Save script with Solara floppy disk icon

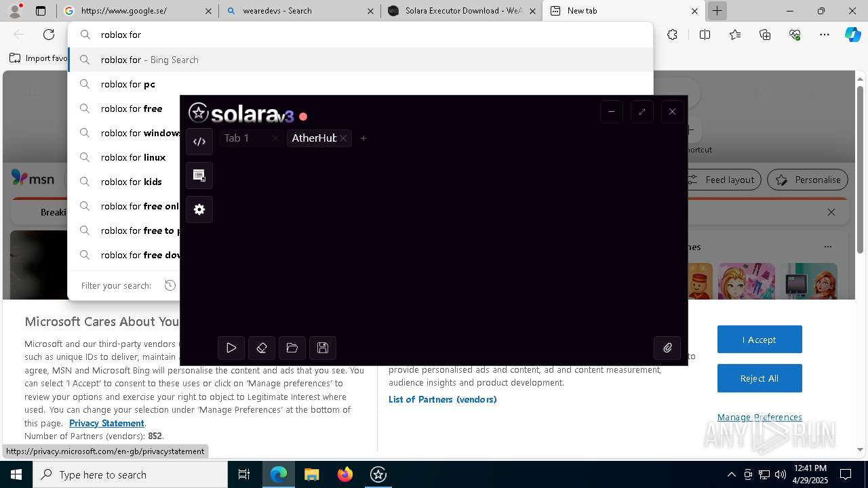(323, 348)
